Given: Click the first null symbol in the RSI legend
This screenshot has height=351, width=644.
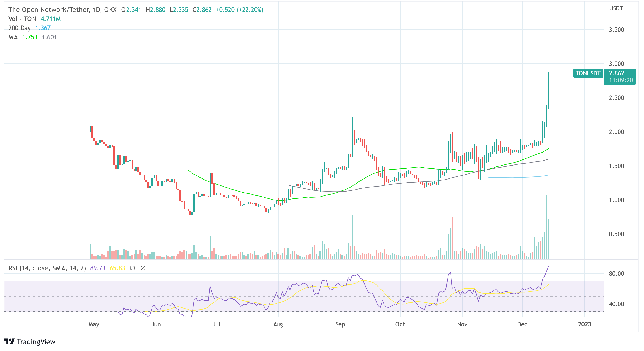Looking at the screenshot, I should [x=132, y=268].
